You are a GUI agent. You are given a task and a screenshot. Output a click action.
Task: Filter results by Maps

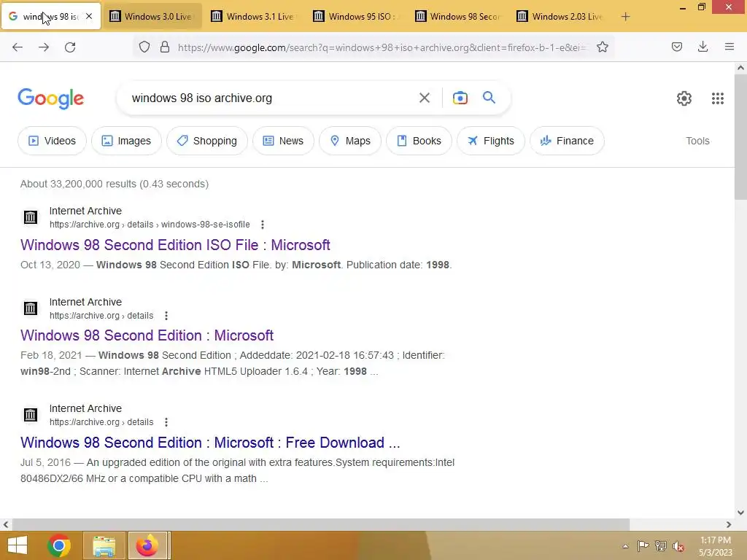(x=350, y=141)
